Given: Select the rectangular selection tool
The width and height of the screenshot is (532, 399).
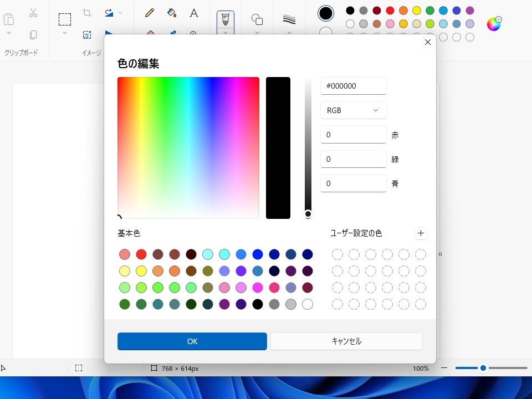Looking at the screenshot, I should [x=65, y=18].
